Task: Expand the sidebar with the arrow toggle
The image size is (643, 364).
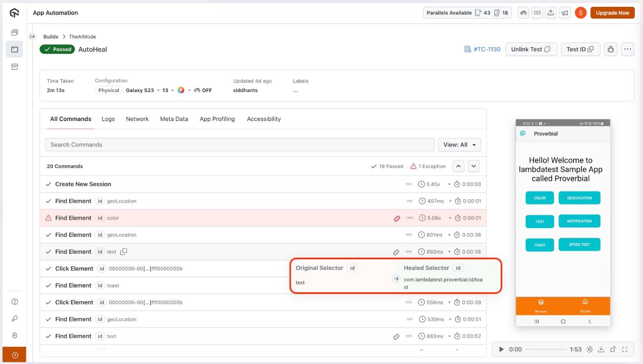Action: (x=32, y=37)
